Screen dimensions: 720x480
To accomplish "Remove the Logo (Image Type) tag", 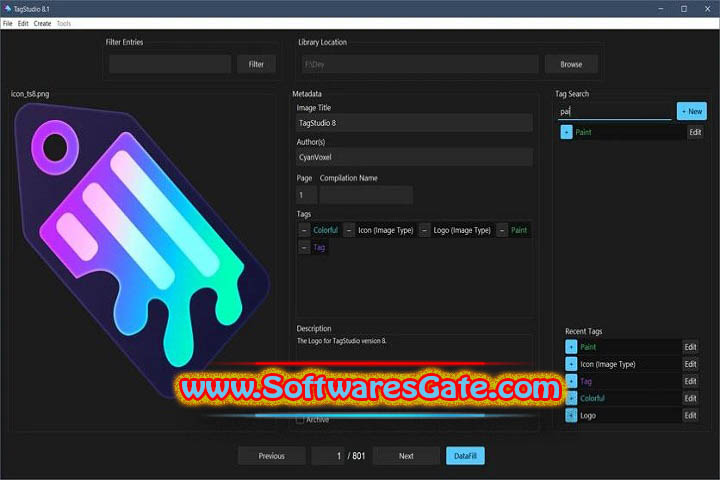I will 425,230.
